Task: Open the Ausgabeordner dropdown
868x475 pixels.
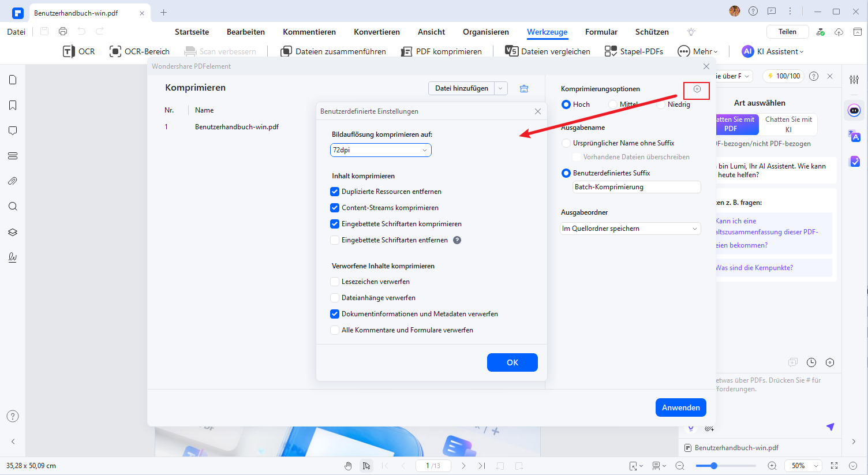Action: (x=630, y=229)
